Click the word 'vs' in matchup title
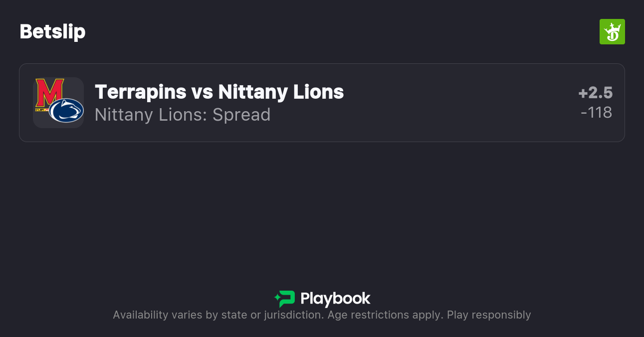This screenshot has height=337, width=644. click(202, 92)
